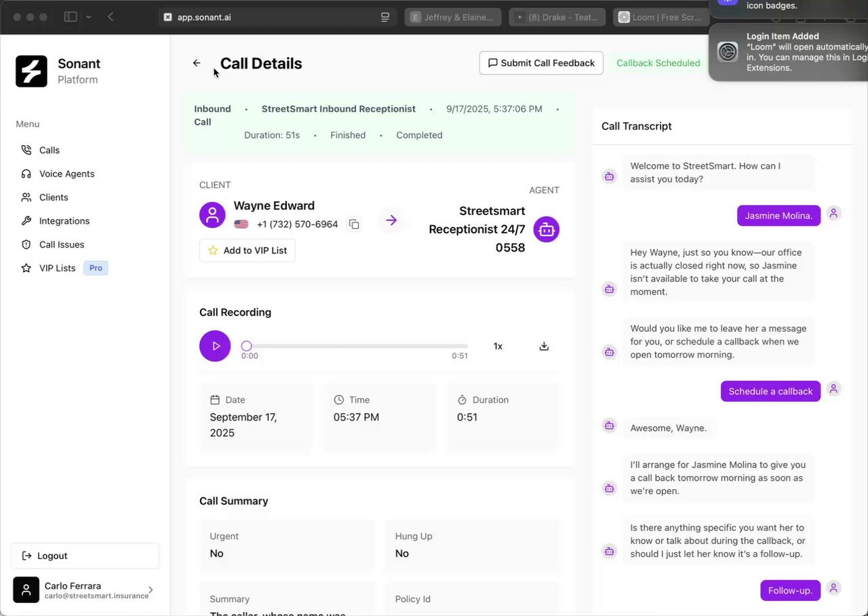
Task: Click the Streetsmart Receptionist agent robot avatar
Action: pyautogui.click(x=546, y=229)
